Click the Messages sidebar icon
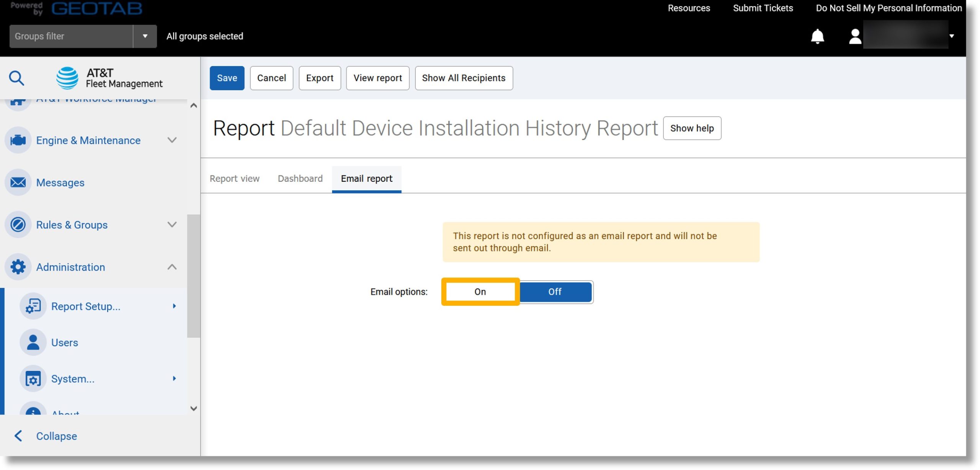 [18, 183]
